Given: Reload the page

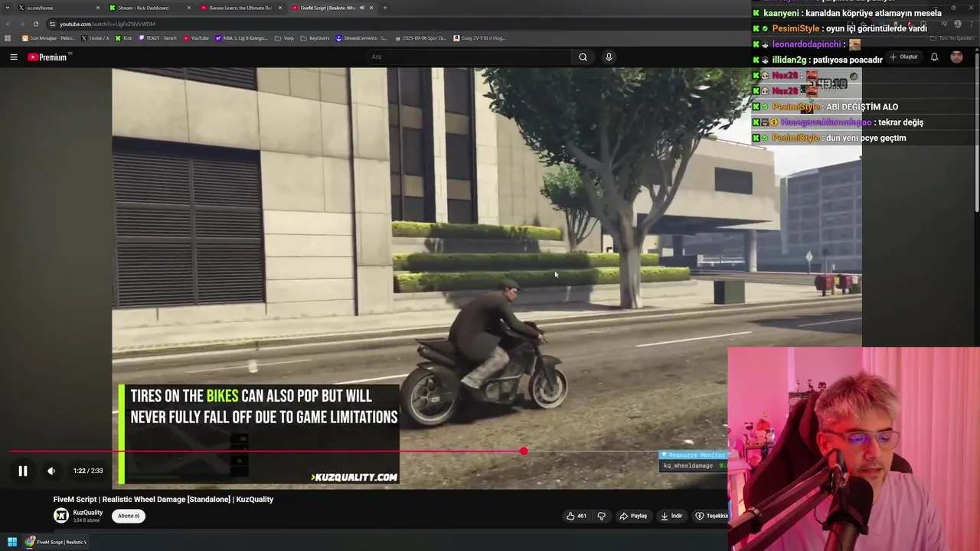Looking at the screenshot, I should (x=36, y=24).
